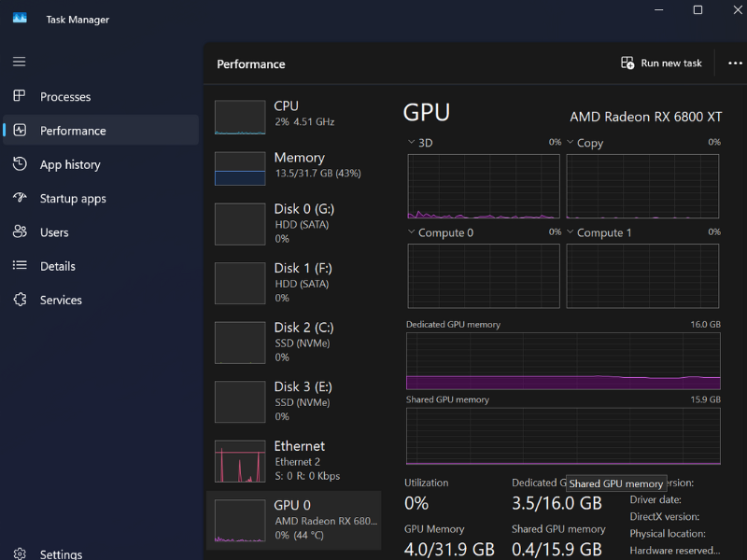747x560 pixels.
Task: Click the Dedicated GPU memory graph
Action: 563,361
